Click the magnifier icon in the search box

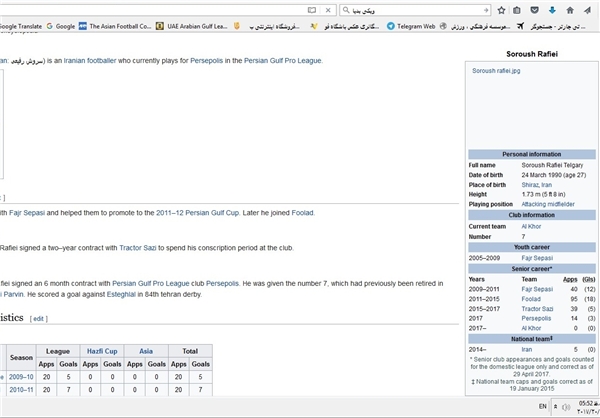[346, 10]
